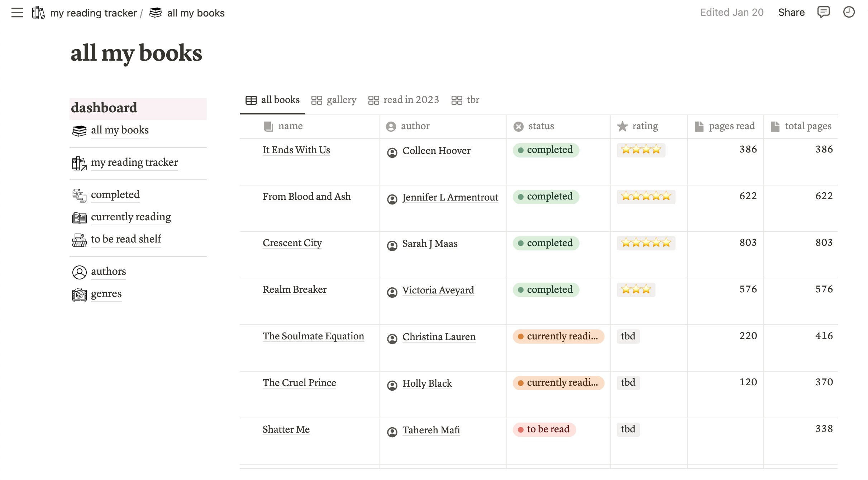Screen dimensions: 868x480
Task: Open the name column header options
Action: 290,126
